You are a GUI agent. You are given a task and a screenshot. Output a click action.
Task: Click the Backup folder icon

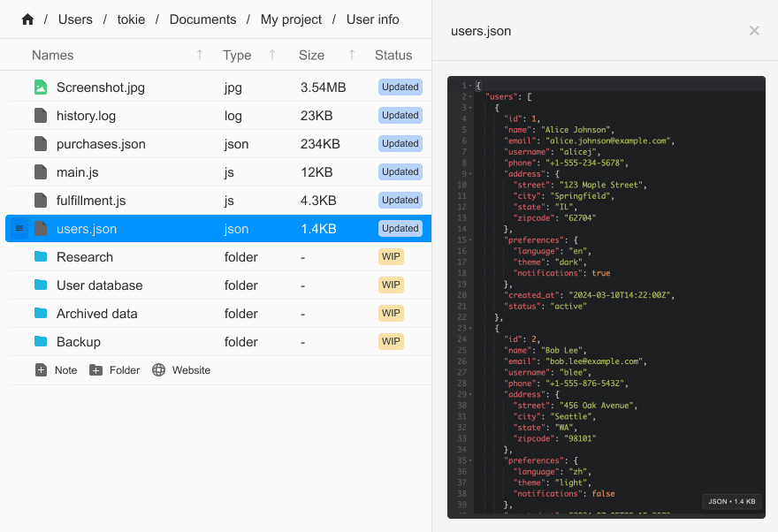[x=41, y=342]
